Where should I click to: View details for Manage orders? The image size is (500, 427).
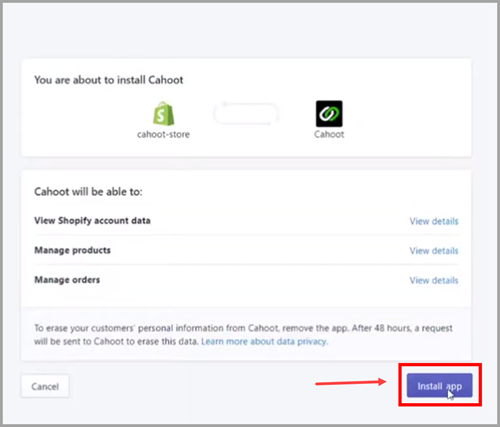tap(434, 280)
